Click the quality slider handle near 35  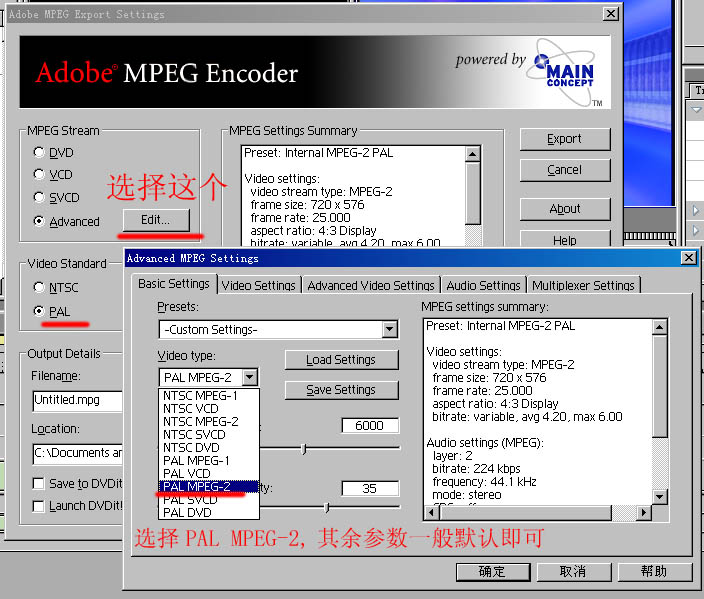pyautogui.click(x=327, y=508)
